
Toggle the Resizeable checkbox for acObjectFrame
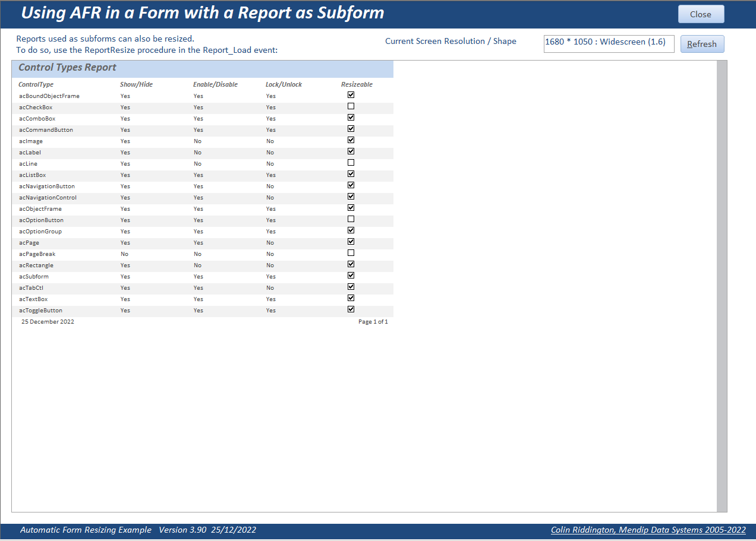coord(351,207)
